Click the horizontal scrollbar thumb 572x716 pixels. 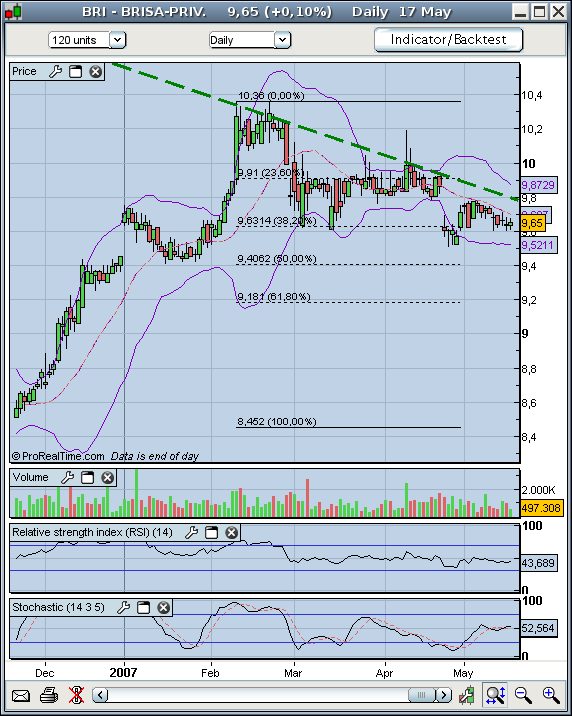tap(421, 695)
